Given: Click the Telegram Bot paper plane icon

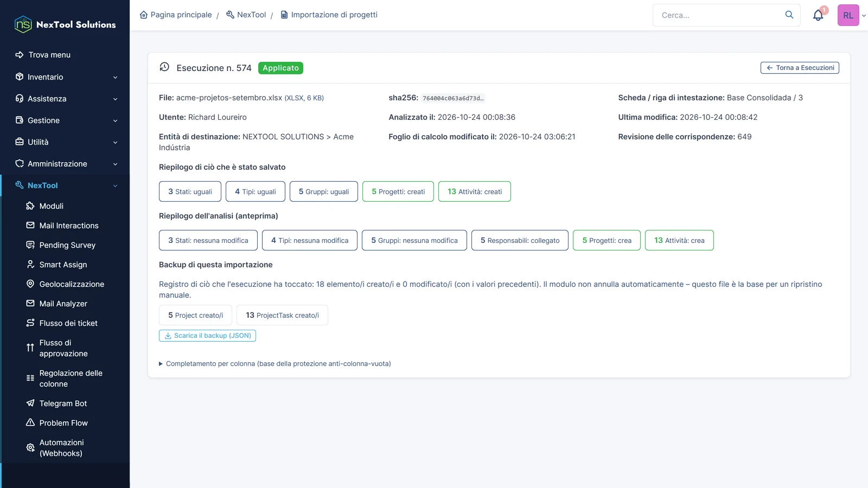Looking at the screenshot, I should pos(30,403).
